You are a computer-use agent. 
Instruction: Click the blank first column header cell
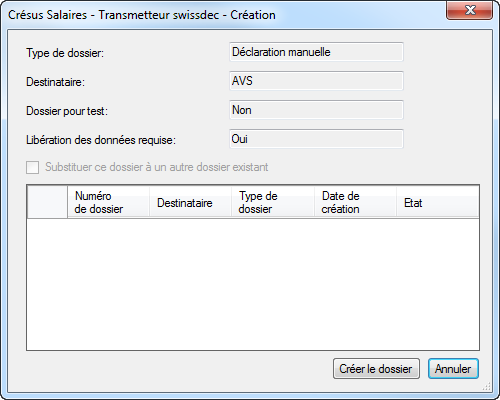click(47, 202)
